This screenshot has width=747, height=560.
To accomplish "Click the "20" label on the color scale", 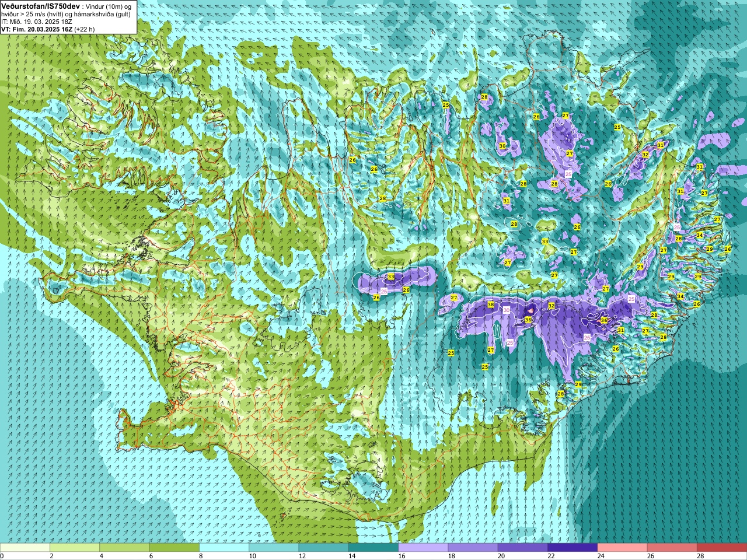I will click(x=501, y=556).
